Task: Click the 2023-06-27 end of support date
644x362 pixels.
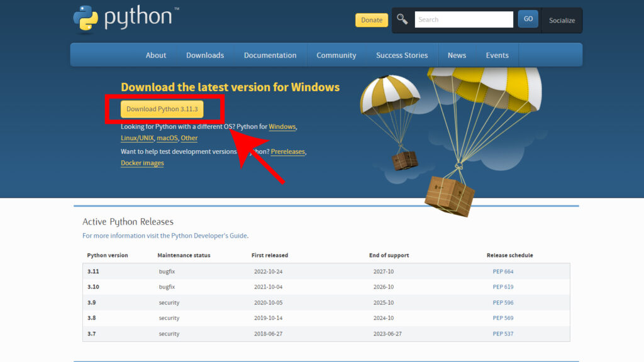Action: pyautogui.click(x=387, y=334)
